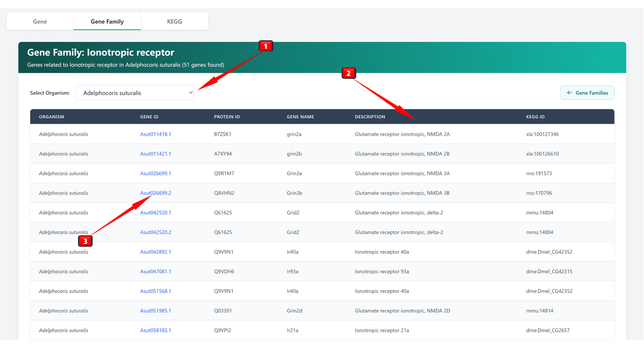
Task: Open gene link Asut011418.1
Action: point(155,134)
